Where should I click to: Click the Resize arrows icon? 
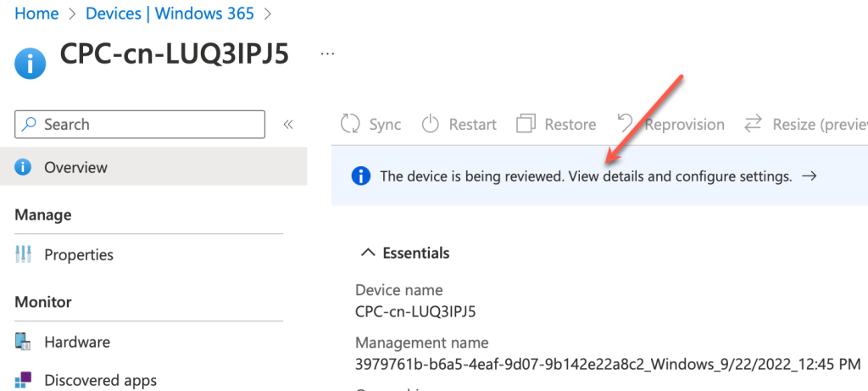[x=753, y=124]
